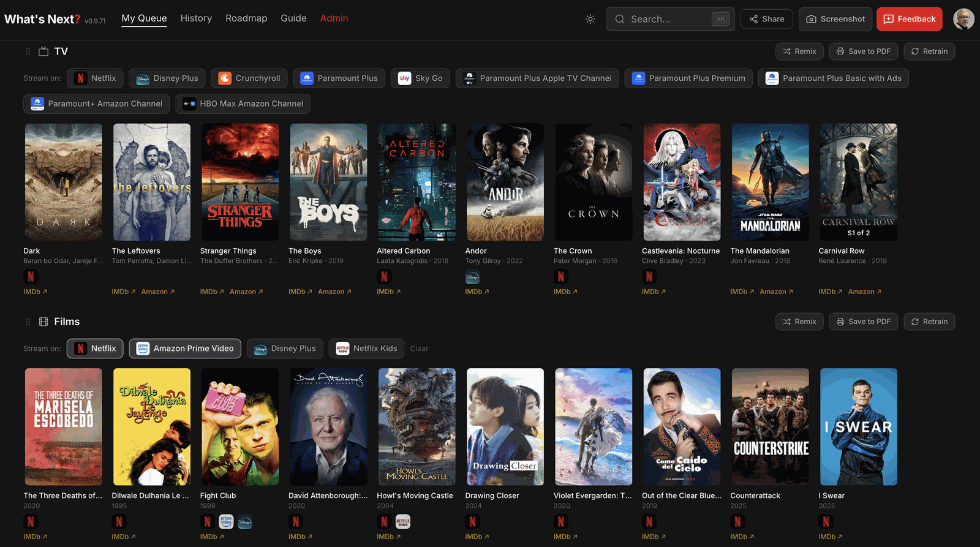Open the IMDb link for Stranger Things
This screenshot has height=547, width=980.
click(212, 292)
